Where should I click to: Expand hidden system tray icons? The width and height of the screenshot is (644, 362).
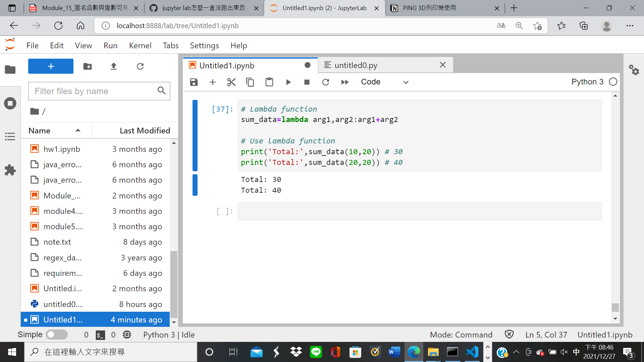(x=516, y=352)
